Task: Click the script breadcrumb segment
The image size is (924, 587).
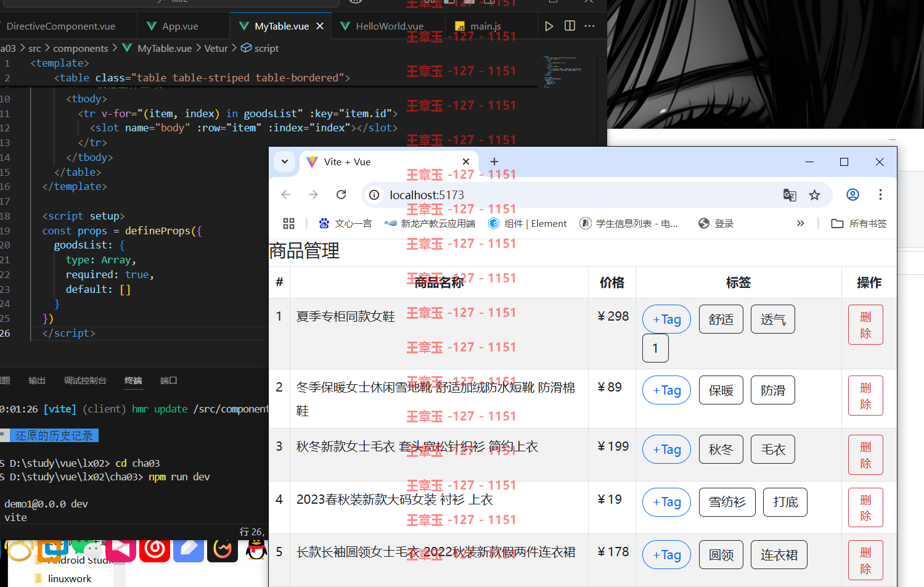Action: coord(260,48)
